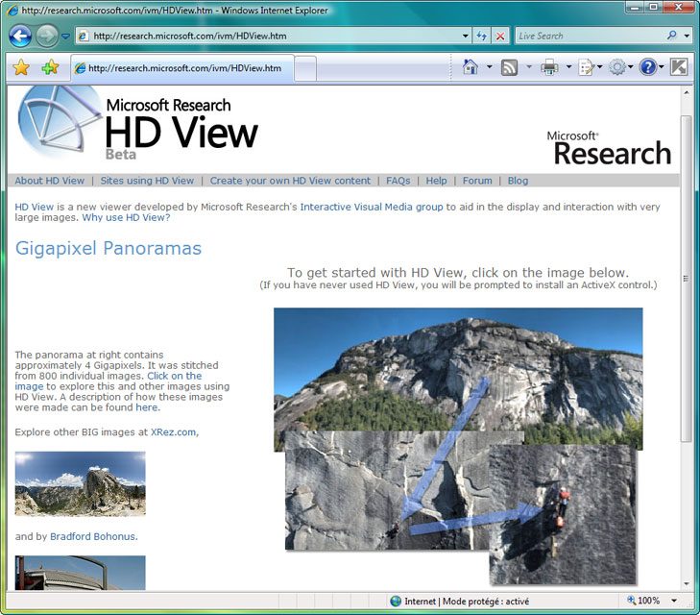Screen dimensions: 700x615
Task: Open Sites using HD View
Action: click(147, 181)
